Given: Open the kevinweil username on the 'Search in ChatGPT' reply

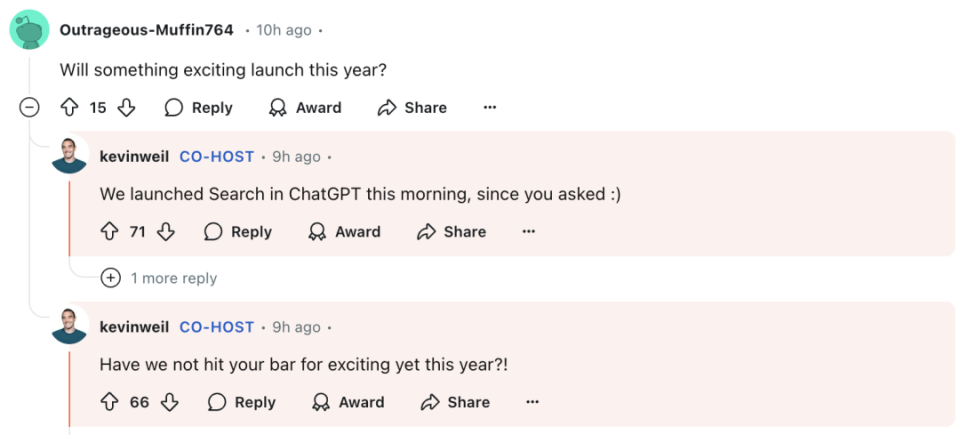Looking at the screenshot, I should (134, 157).
